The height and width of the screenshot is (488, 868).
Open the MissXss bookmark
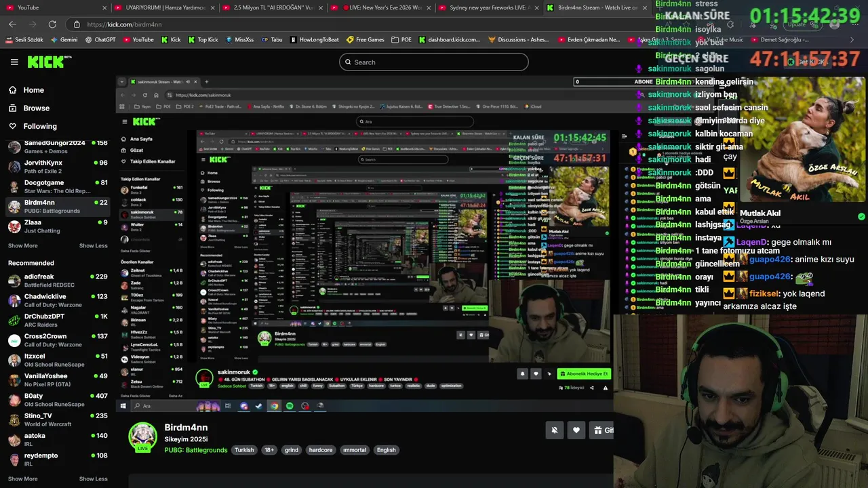[x=239, y=40]
